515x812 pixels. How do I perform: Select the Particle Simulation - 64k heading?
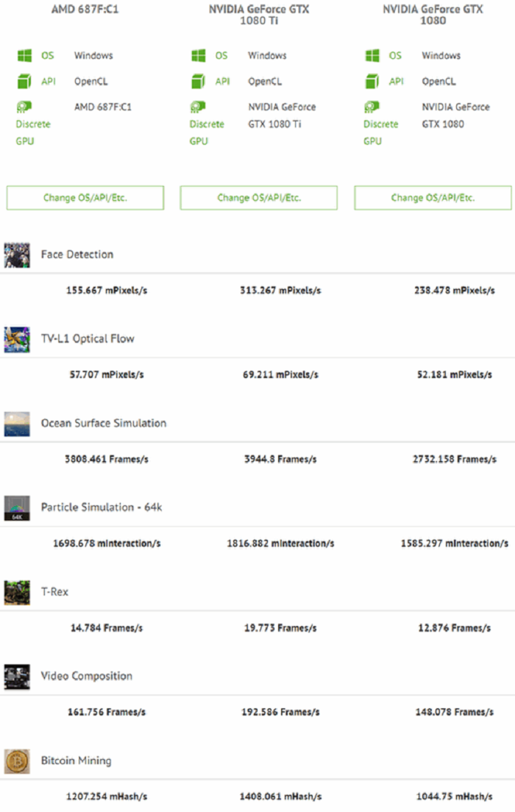click(x=102, y=507)
